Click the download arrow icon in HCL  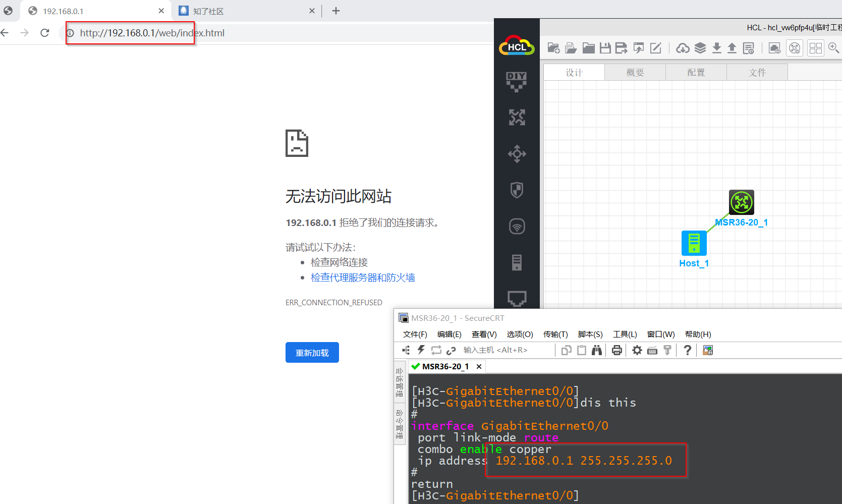716,48
